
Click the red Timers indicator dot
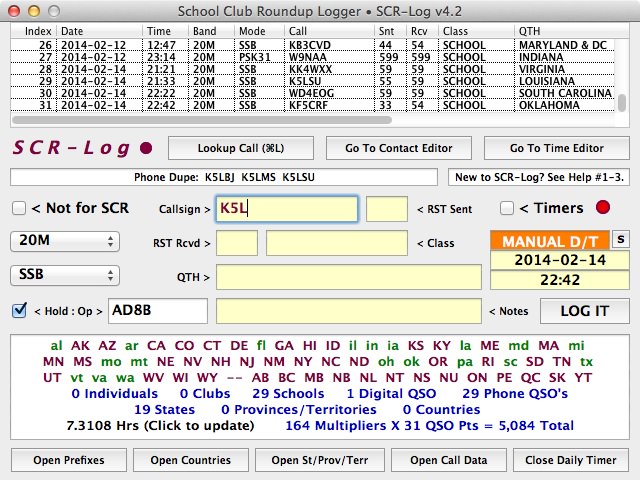[x=602, y=208]
